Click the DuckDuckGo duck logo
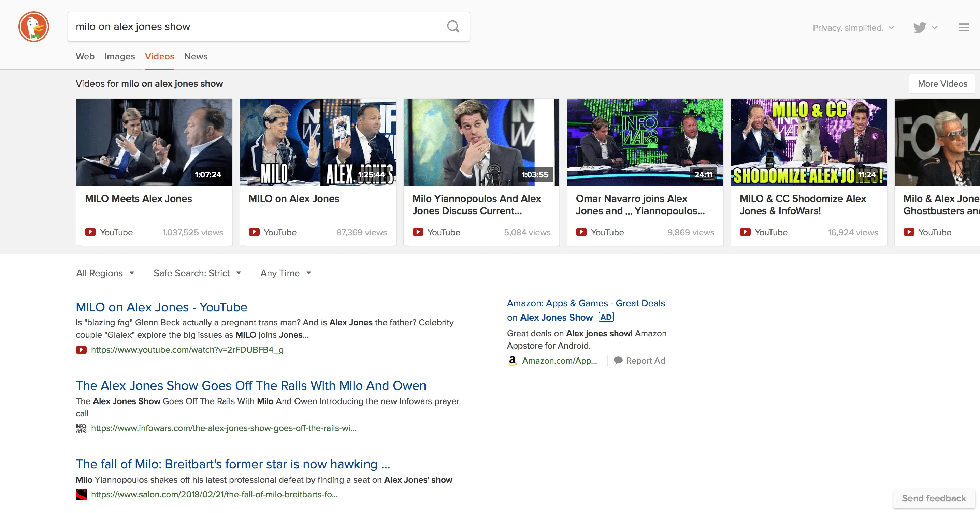Image resolution: width=980 pixels, height=513 pixels. 33,27
